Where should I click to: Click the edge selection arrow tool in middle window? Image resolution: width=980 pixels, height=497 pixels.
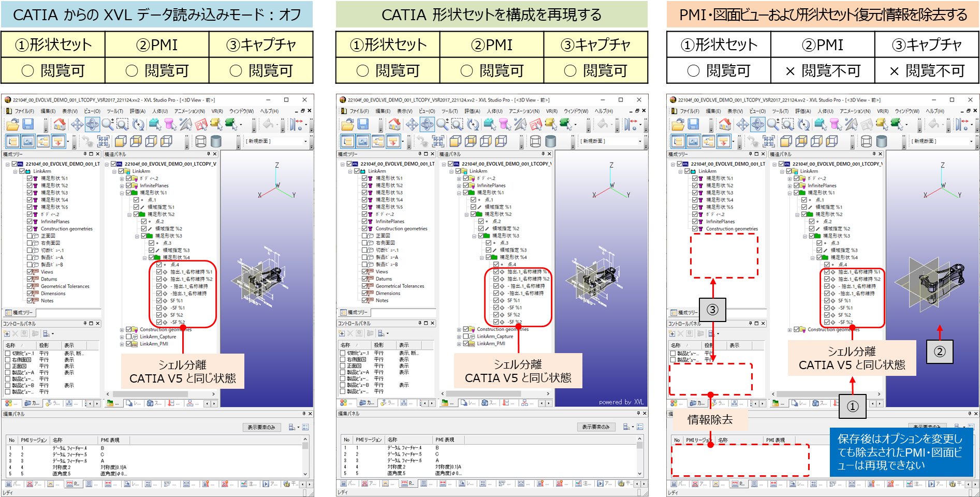point(520,124)
